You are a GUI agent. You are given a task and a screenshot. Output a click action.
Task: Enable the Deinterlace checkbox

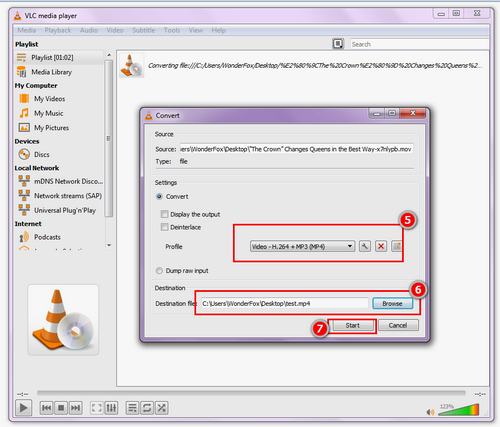point(164,227)
